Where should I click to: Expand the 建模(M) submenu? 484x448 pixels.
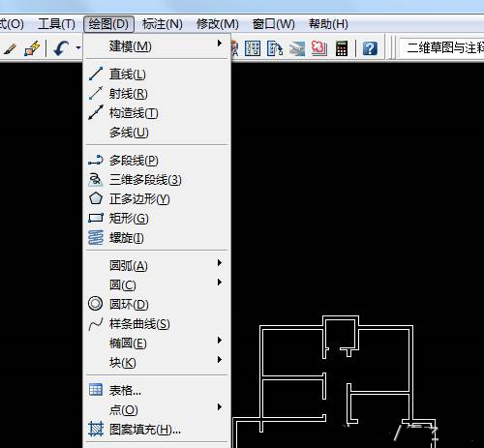(157, 46)
